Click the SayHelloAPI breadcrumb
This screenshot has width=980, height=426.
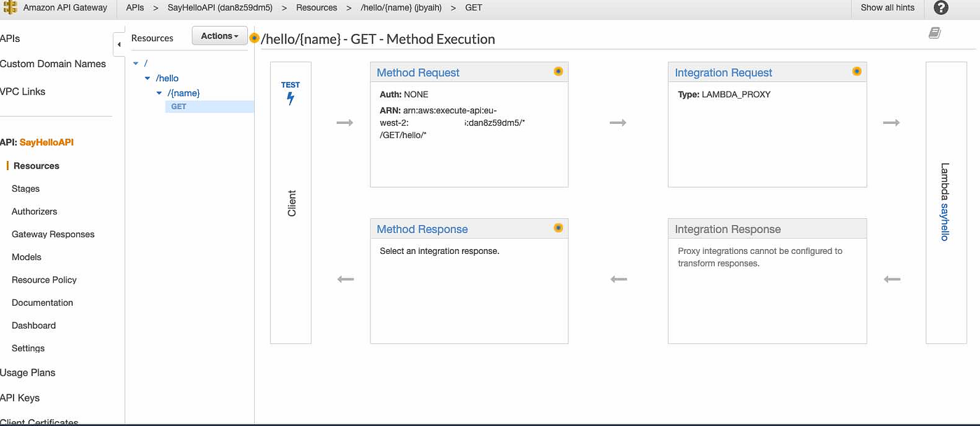pyautogui.click(x=220, y=8)
